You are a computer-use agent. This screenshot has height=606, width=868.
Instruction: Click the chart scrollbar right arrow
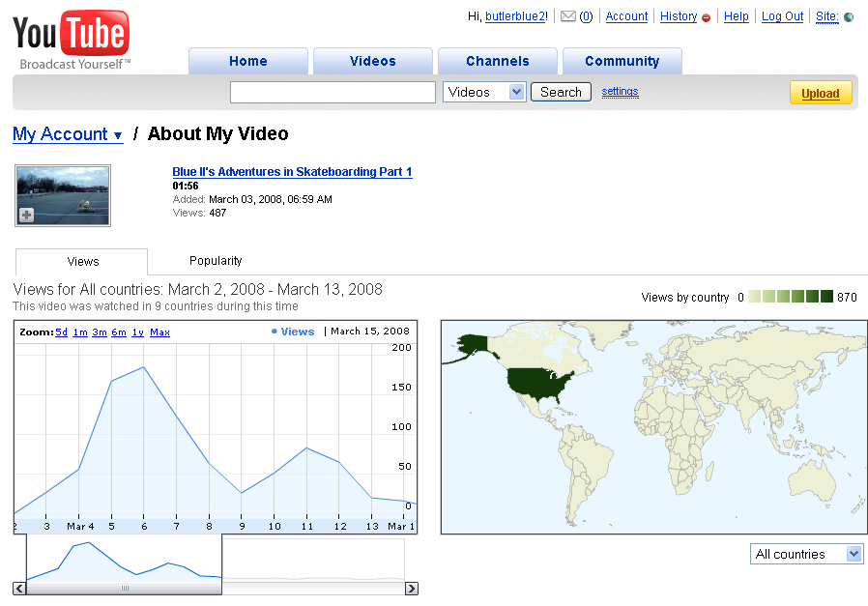click(412, 589)
